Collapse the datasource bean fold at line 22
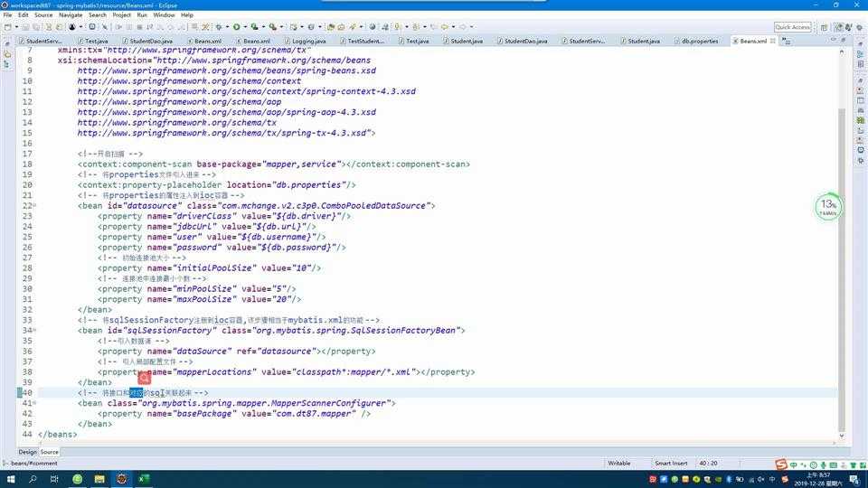 (x=34, y=206)
